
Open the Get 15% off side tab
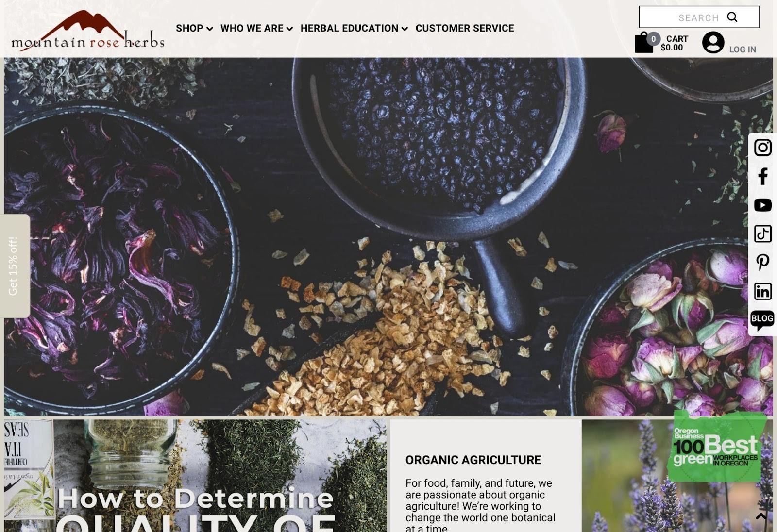click(x=15, y=266)
